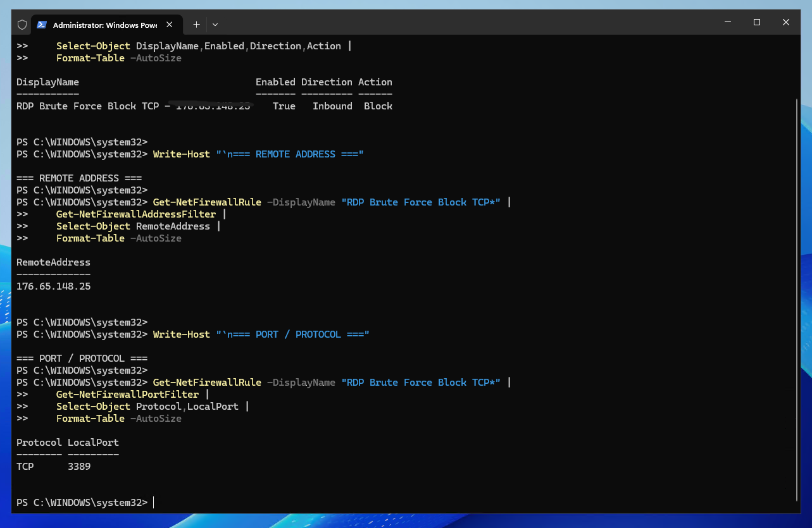Click the shield icon in the title bar
The image size is (812, 528).
point(22,25)
